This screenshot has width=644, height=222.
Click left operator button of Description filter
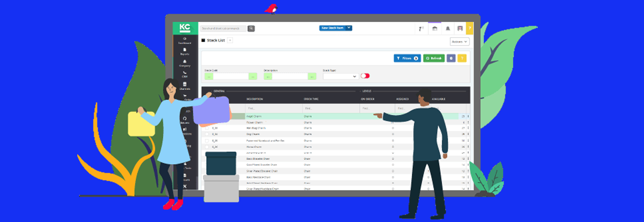(x=268, y=77)
